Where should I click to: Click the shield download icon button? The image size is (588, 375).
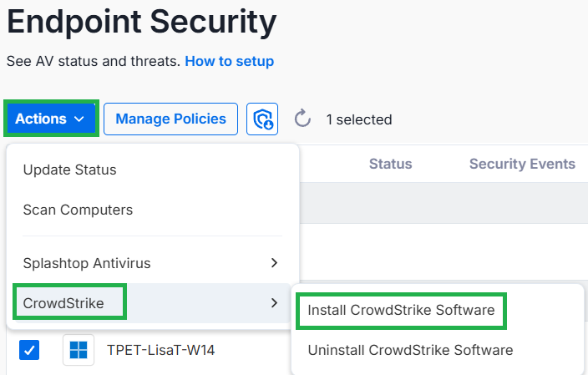pos(262,119)
